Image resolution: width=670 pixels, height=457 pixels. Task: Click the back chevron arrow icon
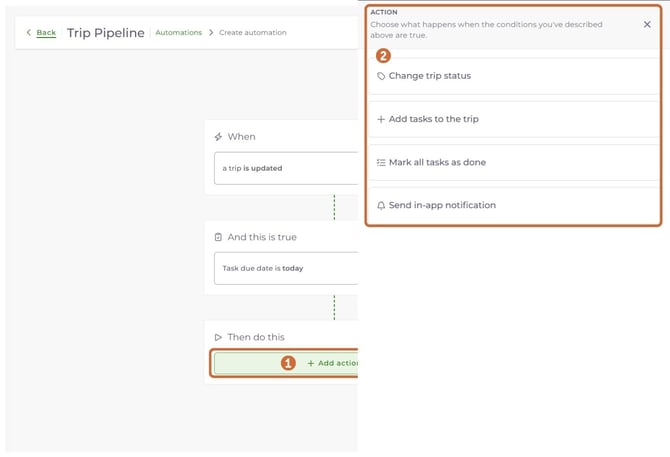29,32
